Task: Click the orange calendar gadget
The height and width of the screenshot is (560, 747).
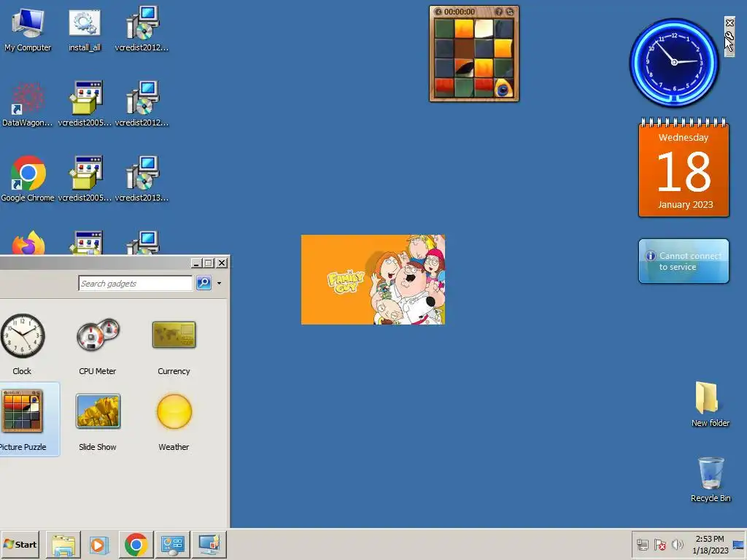Action: coord(684,168)
